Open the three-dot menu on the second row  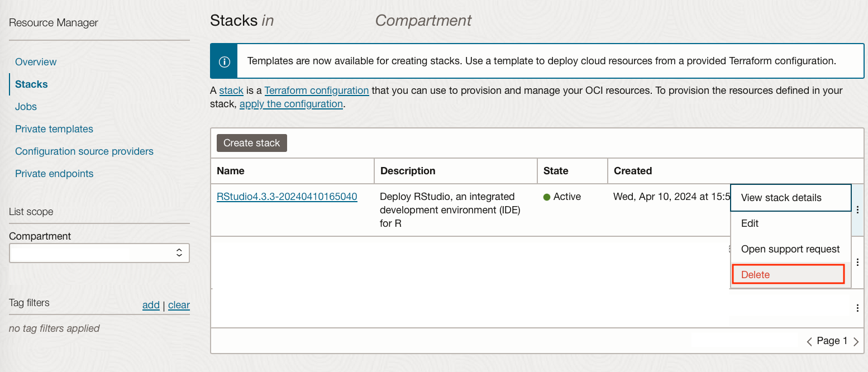point(857,263)
